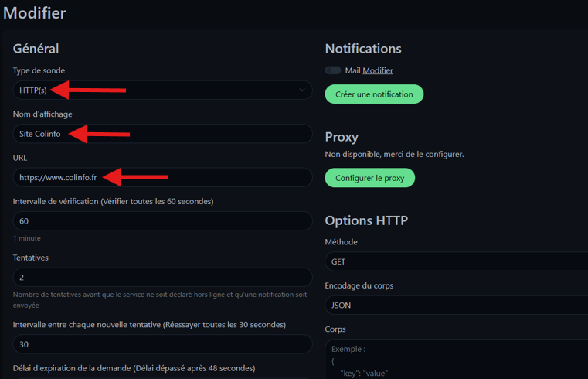Click the Méthode label under Options HTTP
This screenshot has width=588, height=379.
[342, 242]
